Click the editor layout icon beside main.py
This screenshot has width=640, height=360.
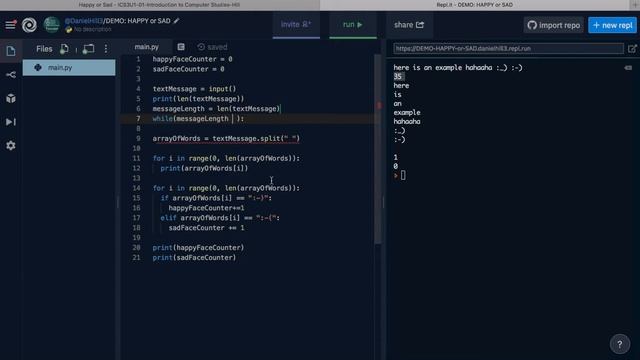coord(181,47)
